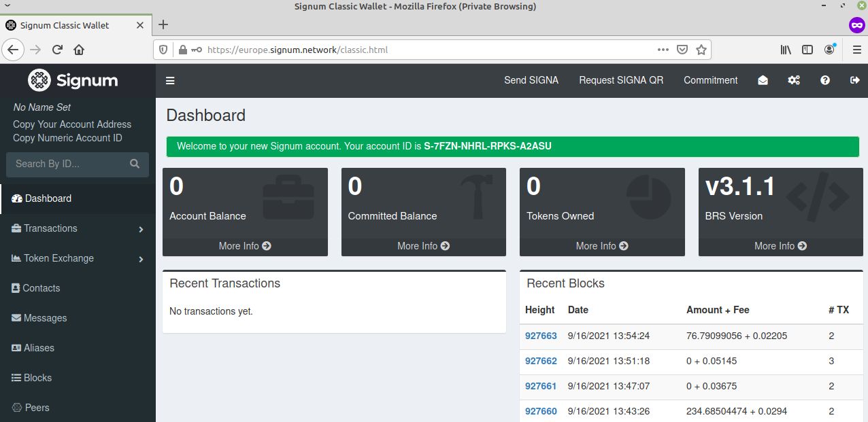Viewport: 868px width, 422px height.
Task: Go back with browser back arrow
Action: pos(14,50)
